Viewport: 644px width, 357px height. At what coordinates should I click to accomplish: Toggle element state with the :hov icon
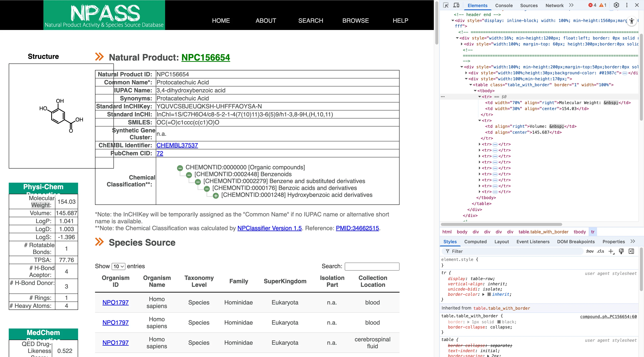590,251
